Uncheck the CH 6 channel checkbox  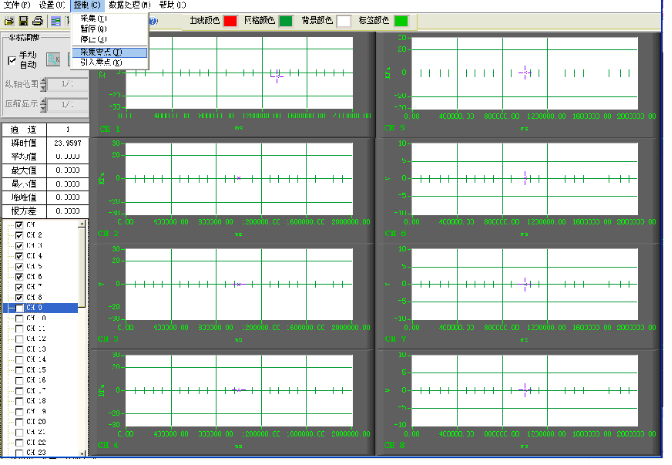click(x=19, y=277)
